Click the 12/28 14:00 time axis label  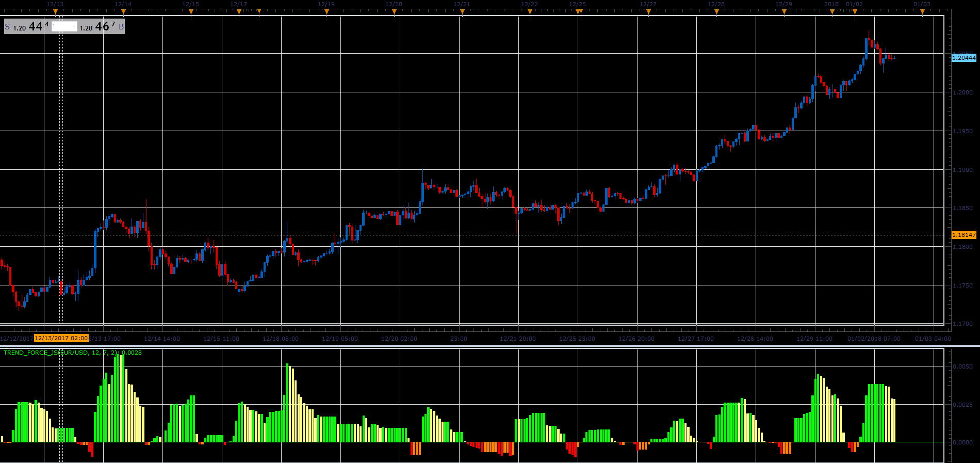[755, 339]
